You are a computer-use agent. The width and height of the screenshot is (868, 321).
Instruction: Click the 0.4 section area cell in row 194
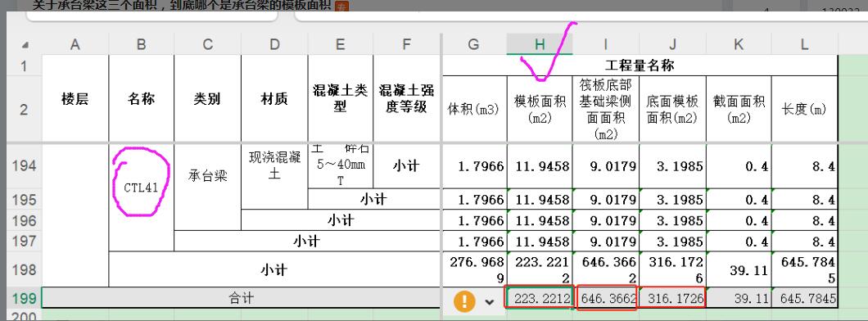(x=739, y=165)
